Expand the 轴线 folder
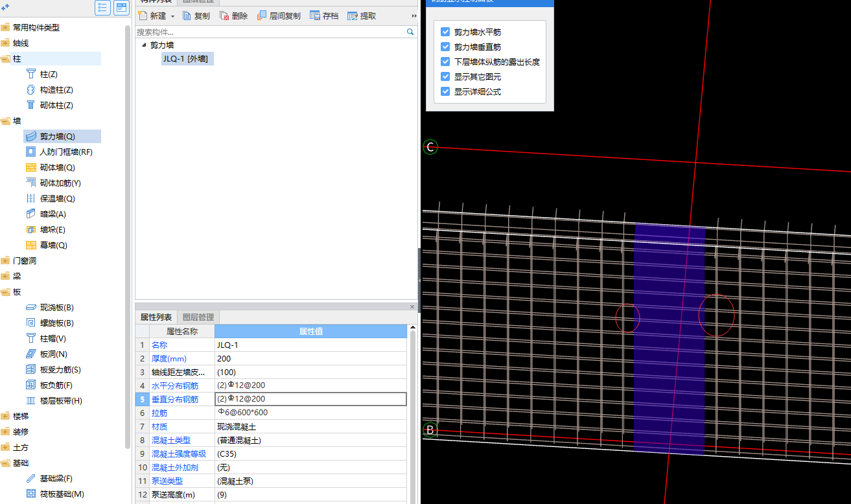Viewport: 851px width, 504px height. pos(6,43)
